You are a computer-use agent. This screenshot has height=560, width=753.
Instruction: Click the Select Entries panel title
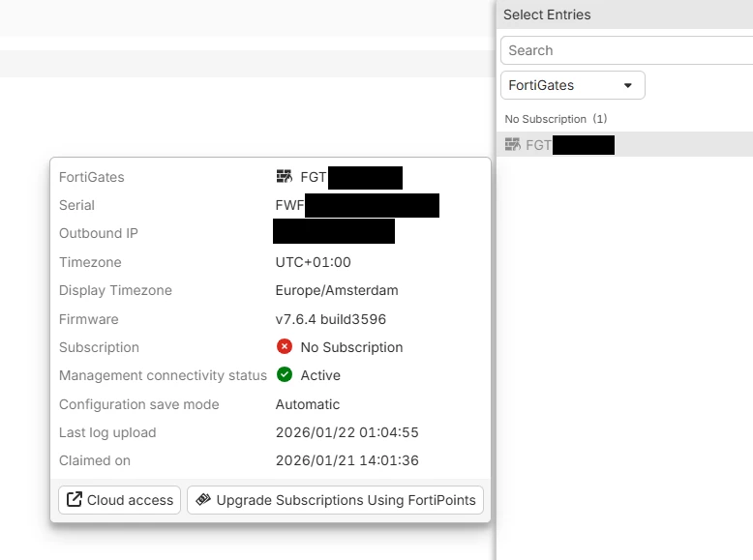(547, 15)
